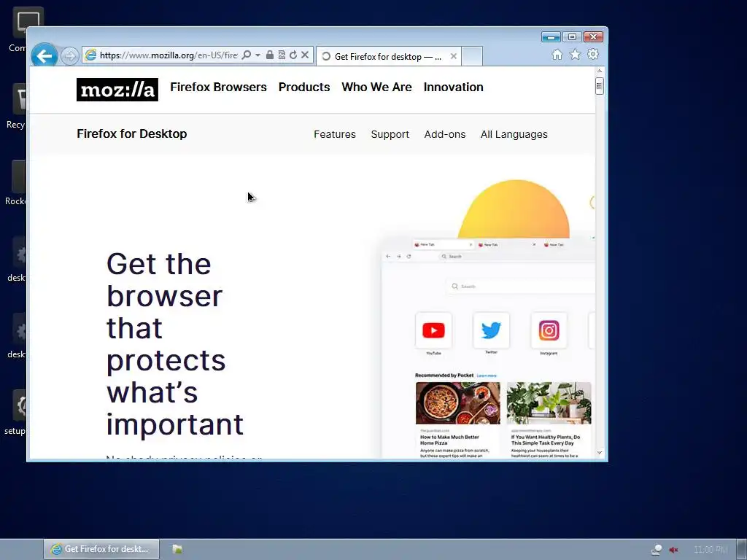The image size is (747, 560).
Task: Click the Instagram tile in the Firefox preview
Action: click(549, 330)
